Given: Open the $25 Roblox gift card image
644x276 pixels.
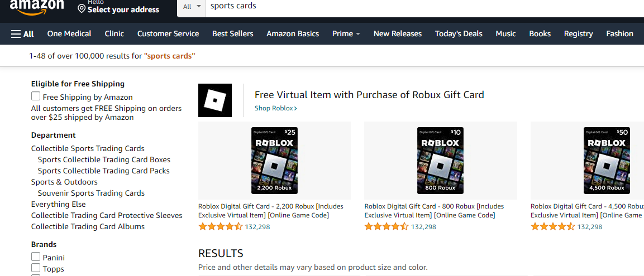Looking at the screenshot, I should pyautogui.click(x=274, y=161).
